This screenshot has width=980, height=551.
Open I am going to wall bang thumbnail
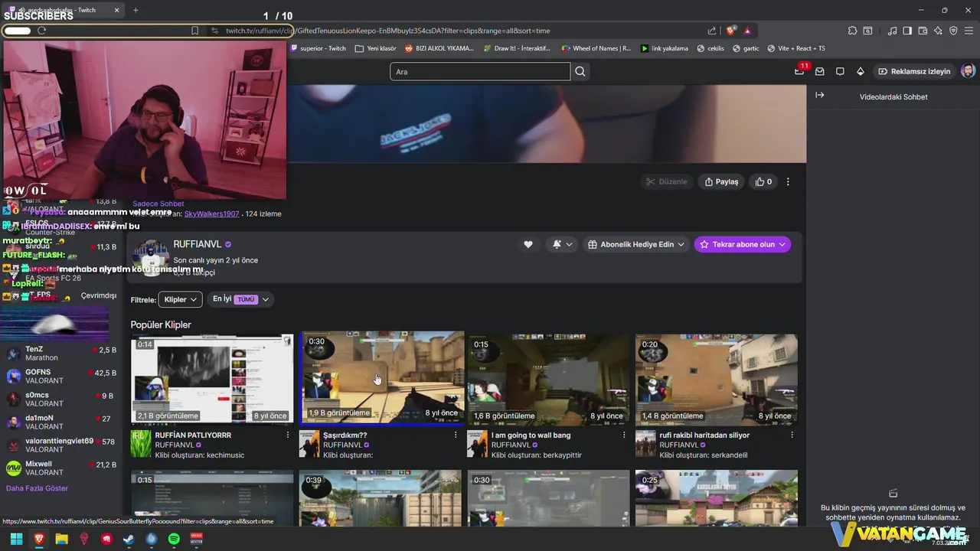[x=548, y=378]
